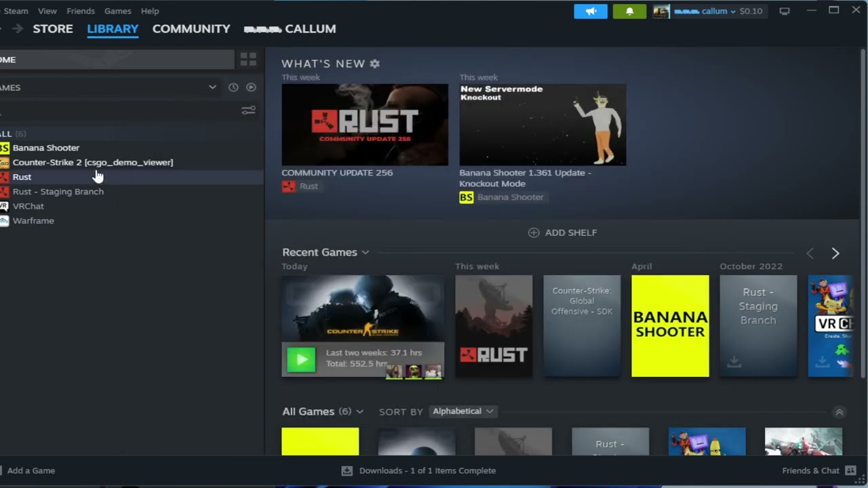The height and width of the screenshot is (488, 868).
Task: Open advanced filter sliders icon
Action: click(249, 110)
